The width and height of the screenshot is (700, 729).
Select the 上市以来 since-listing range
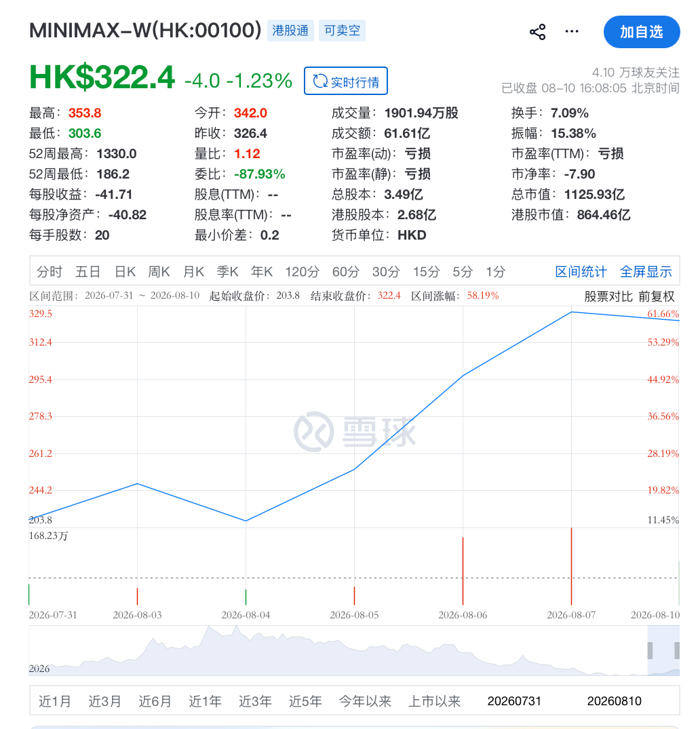click(434, 701)
